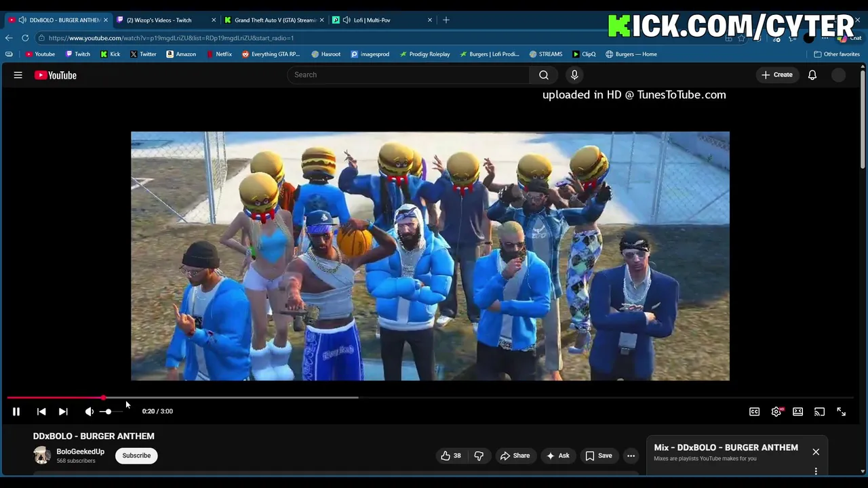868x488 pixels.
Task: Save the video to a playlist
Action: click(599, 455)
